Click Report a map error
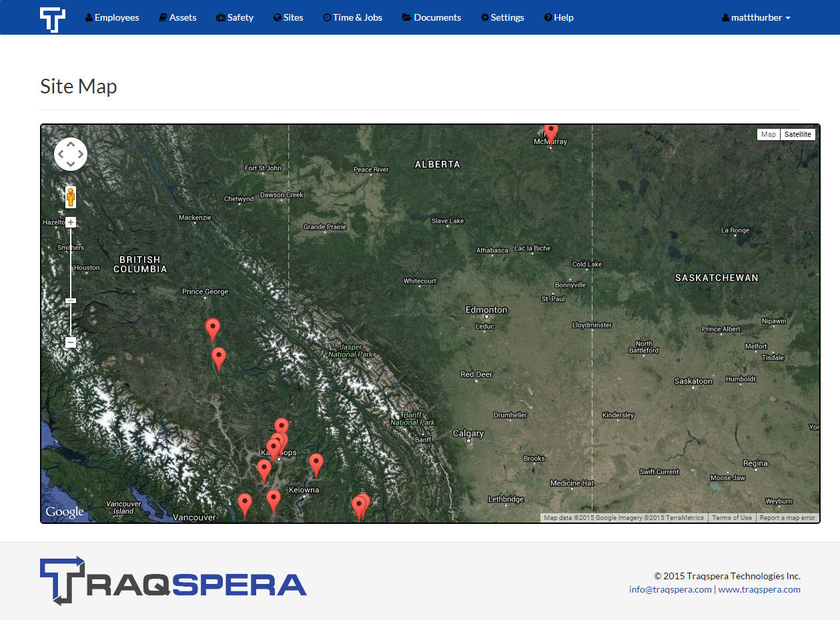The image size is (840, 620). [x=788, y=517]
